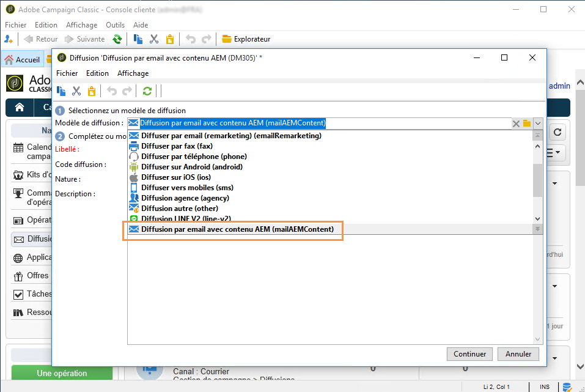Image resolution: width=585 pixels, height=392 pixels.
Task: Select Diffuser vers mobiles (sms)
Action: tap(187, 188)
